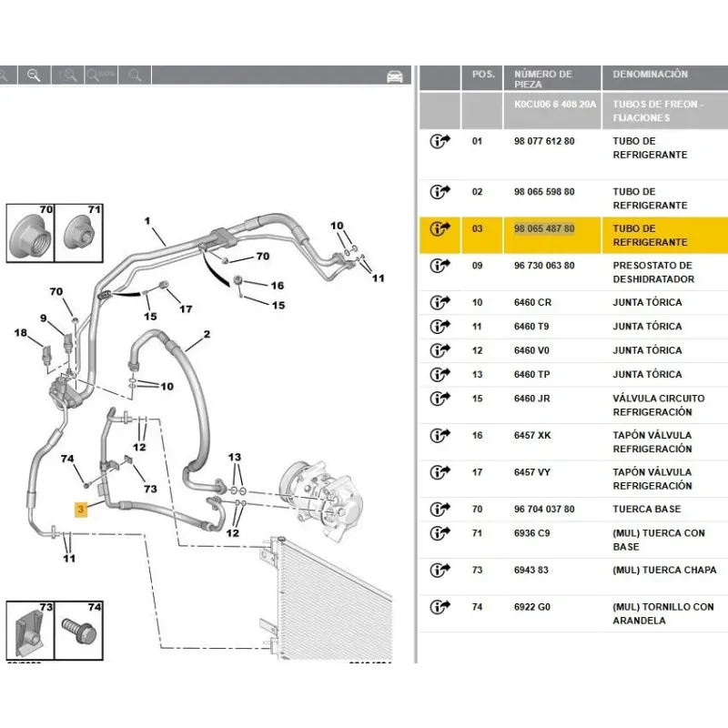Viewport: 728px width, 728px height.
Task: Click the POS. column header
Action: [x=482, y=75]
